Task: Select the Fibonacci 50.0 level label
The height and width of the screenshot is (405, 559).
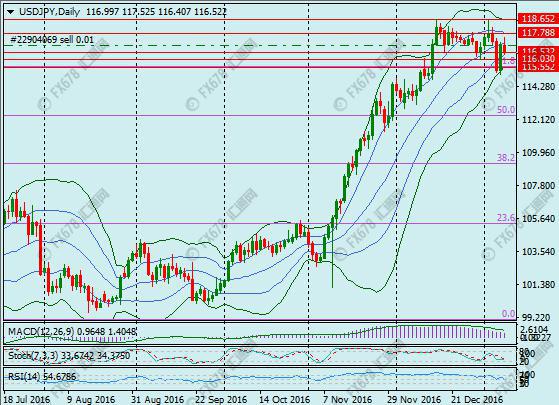Action: click(506, 109)
